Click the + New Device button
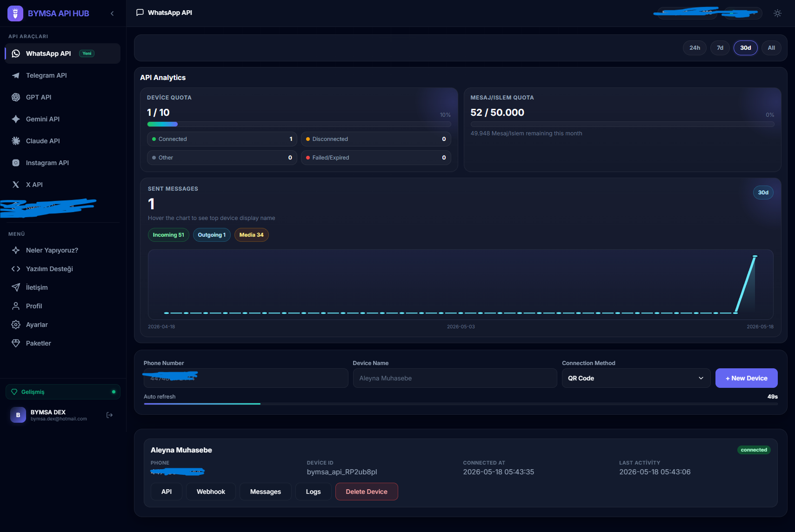The image size is (795, 532). pyautogui.click(x=746, y=378)
